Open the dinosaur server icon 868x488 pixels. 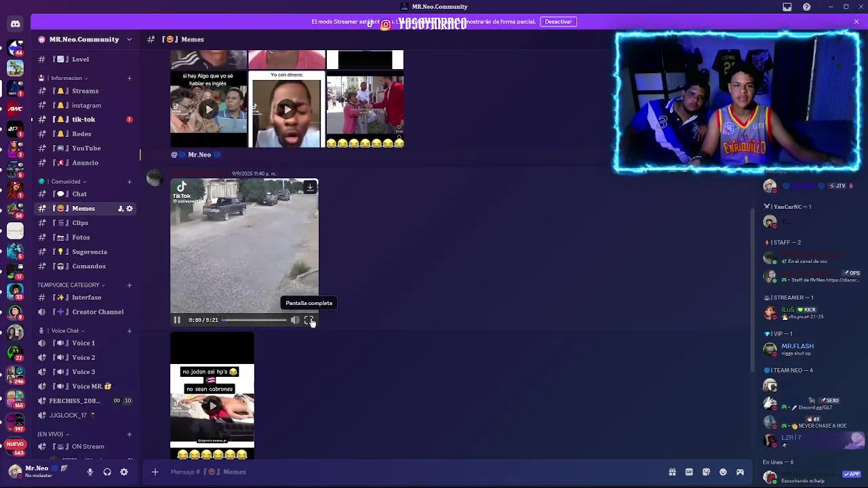pos(15,68)
